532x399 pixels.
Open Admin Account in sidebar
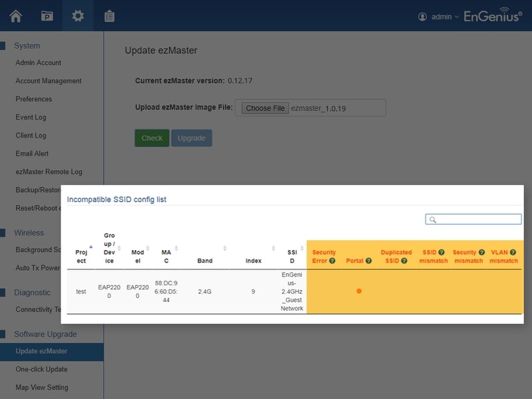pos(39,63)
